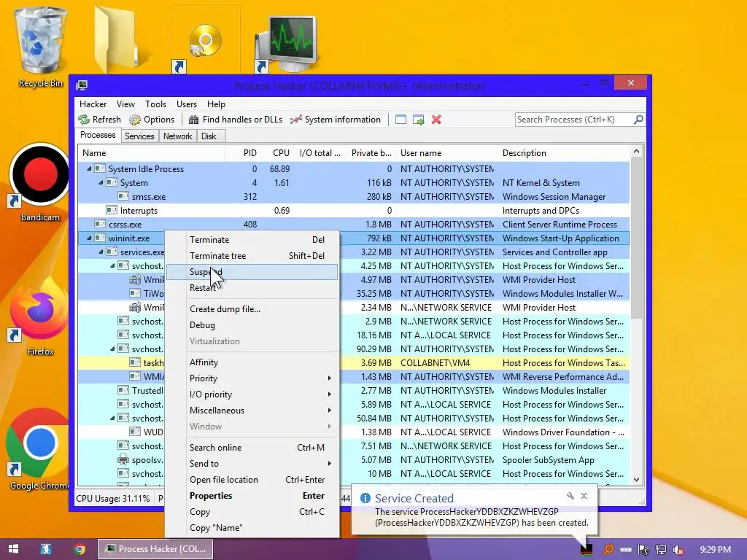Open the Tools menu
The width and height of the screenshot is (747, 560).
coord(156,104)
